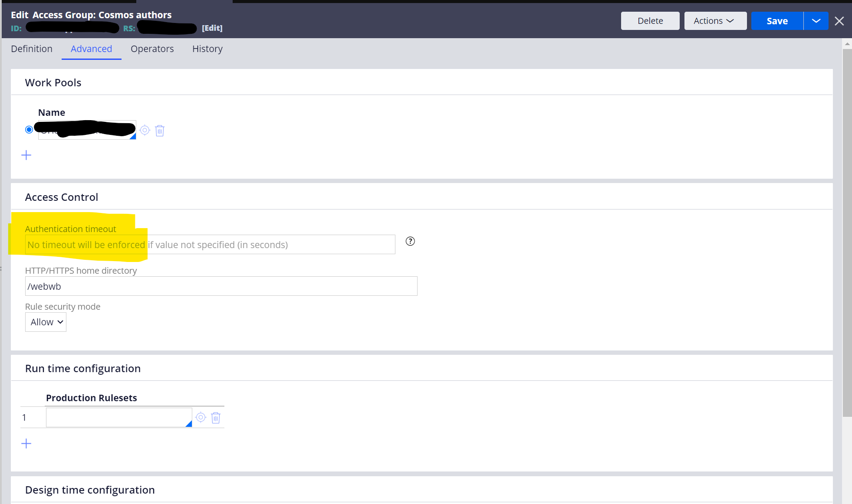Click the HTTP/HTTPS home directory label
The image size is (852, 504).
(x=81, y=271)
